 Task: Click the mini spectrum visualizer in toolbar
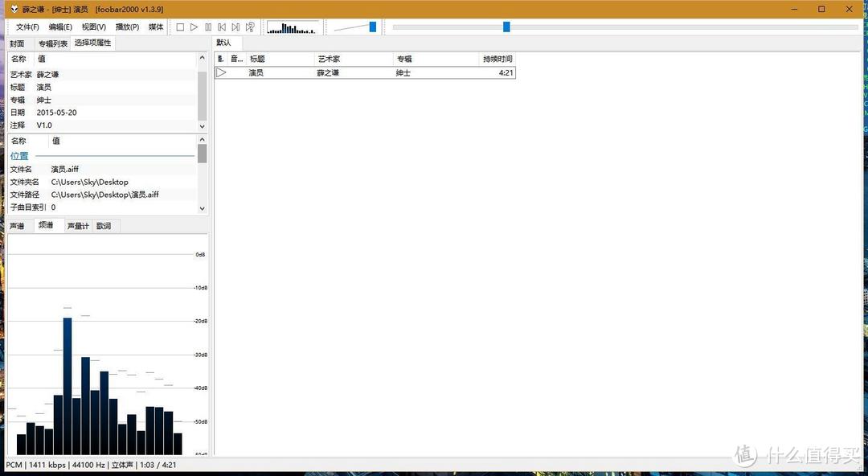[293, 27]
